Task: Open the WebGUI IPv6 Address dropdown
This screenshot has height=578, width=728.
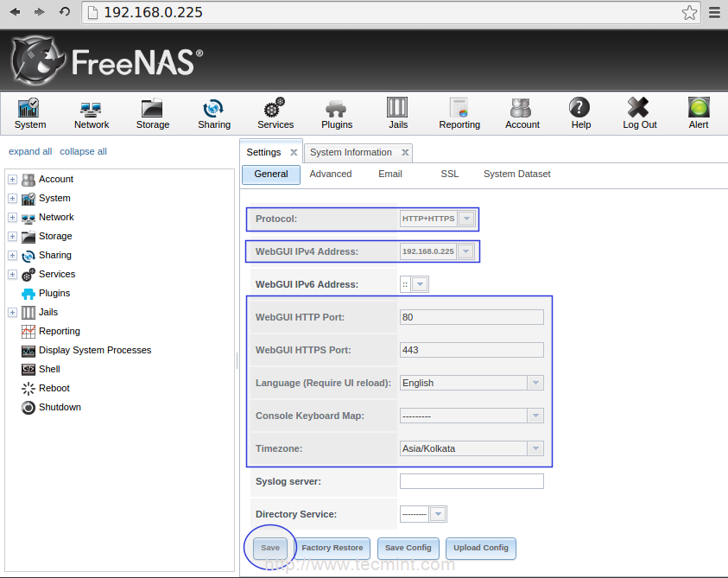Action: (420, 284)
